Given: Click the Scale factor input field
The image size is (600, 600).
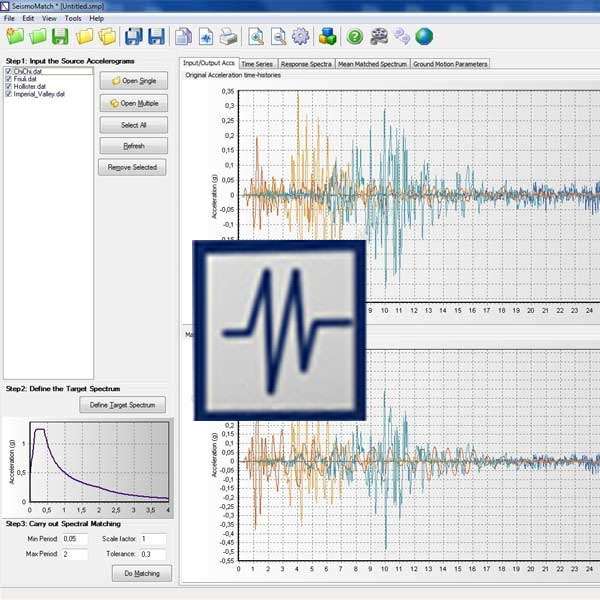Looking at the screenshot, I should 153,539.
